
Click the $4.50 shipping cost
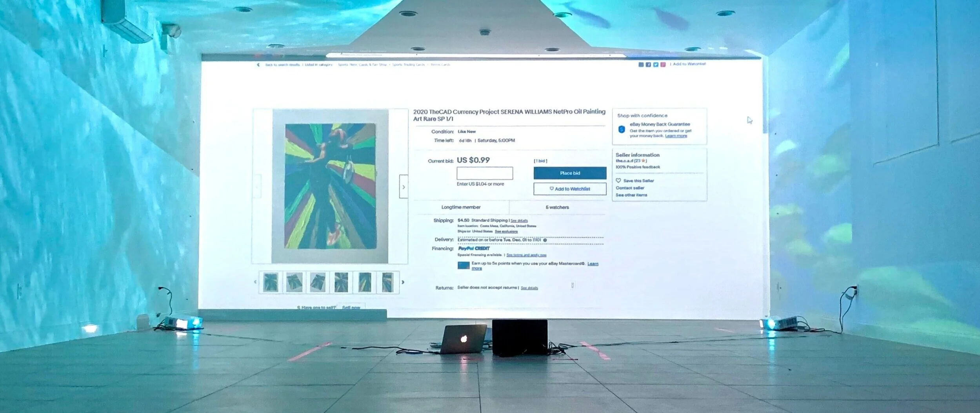tap(463, 221)
